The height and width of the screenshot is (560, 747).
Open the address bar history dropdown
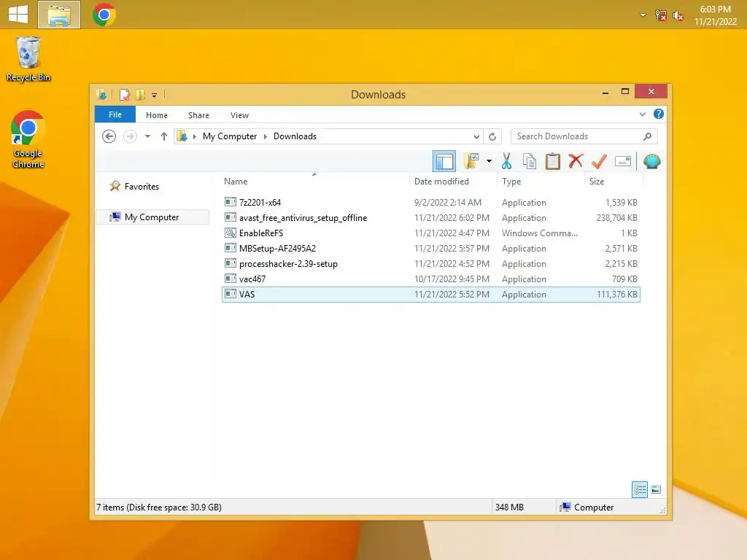(x=476, y=136)
